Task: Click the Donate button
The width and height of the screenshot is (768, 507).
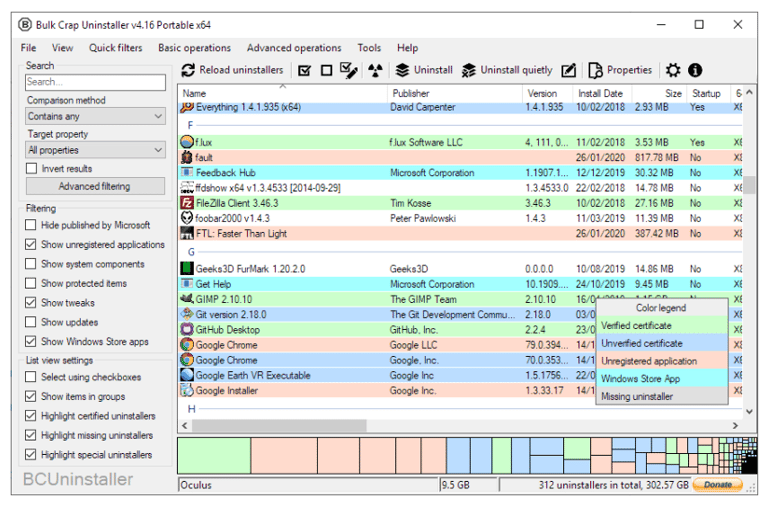Action: coord(718,484)
